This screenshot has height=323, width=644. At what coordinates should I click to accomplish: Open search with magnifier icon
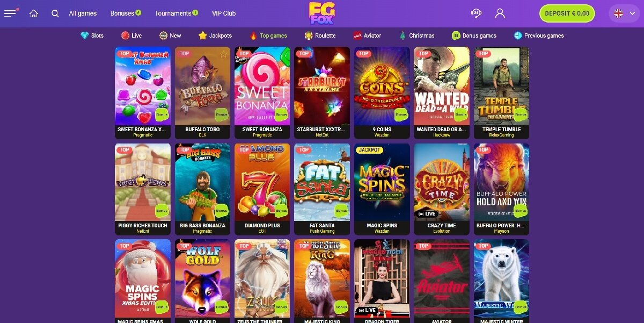click(55, 13)
